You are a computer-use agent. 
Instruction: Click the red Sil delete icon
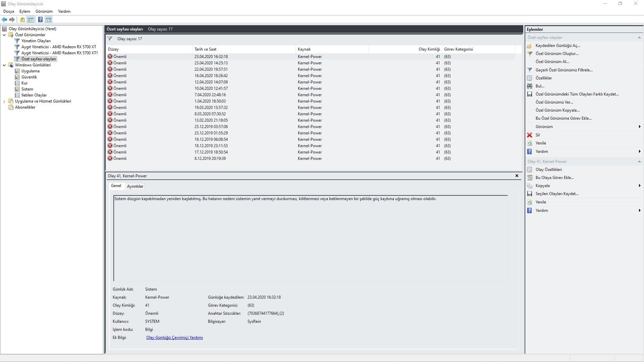pyautogui.click(x=530, y=135)
